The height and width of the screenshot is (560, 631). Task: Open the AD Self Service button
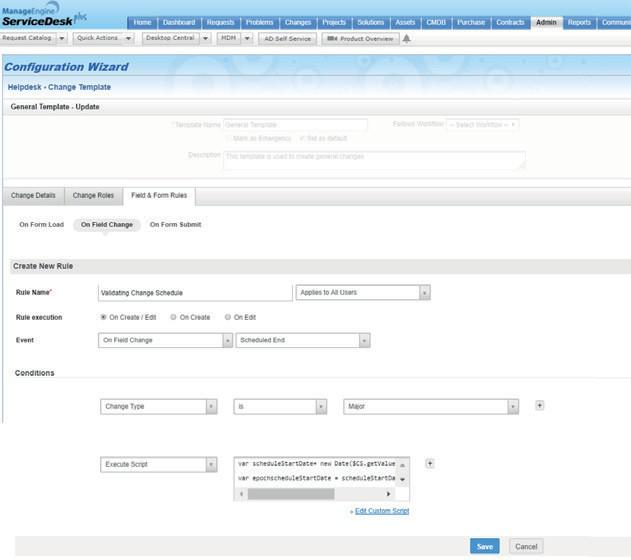(x=287, y=39)
